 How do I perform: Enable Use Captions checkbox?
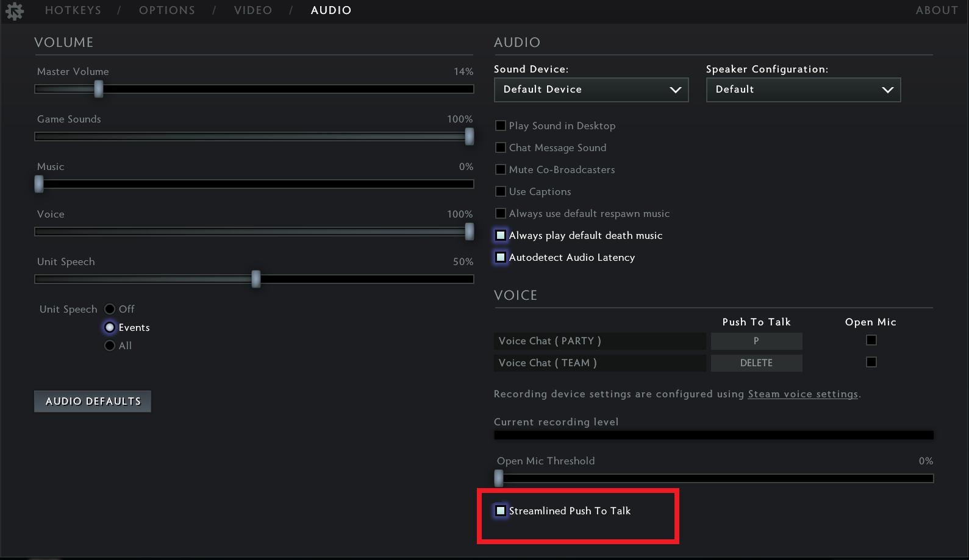click(x=501, y=191)
